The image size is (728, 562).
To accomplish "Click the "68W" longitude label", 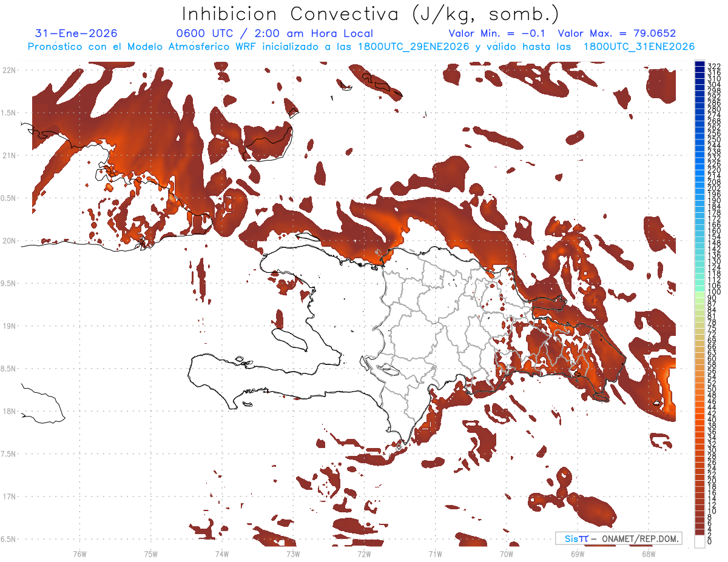I will pyautogui.click(x=648, y=554).
